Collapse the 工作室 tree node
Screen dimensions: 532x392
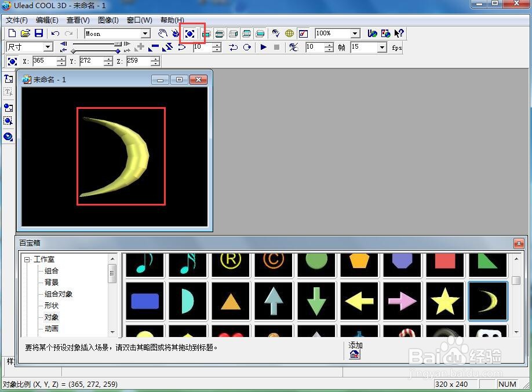tap(27, 260)
